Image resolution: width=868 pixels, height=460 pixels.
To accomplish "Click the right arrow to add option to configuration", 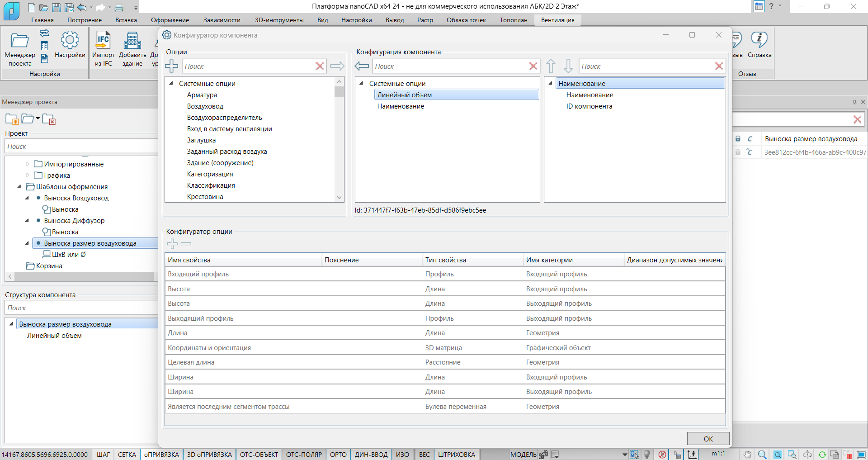I will point(337,66).
